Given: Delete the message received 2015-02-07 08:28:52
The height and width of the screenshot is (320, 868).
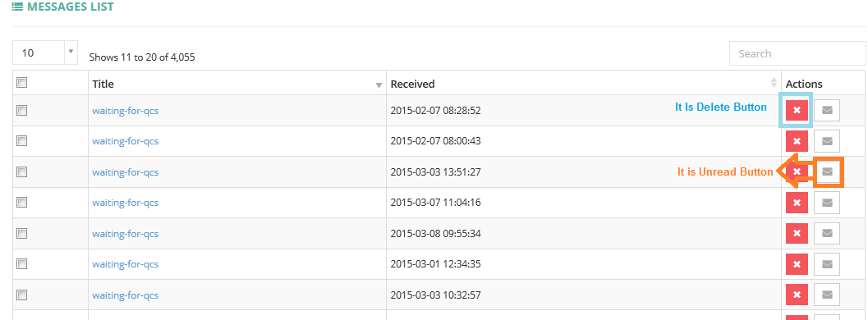Looking at the screenshot, I should pyautogui.click(x=797, y=111).
